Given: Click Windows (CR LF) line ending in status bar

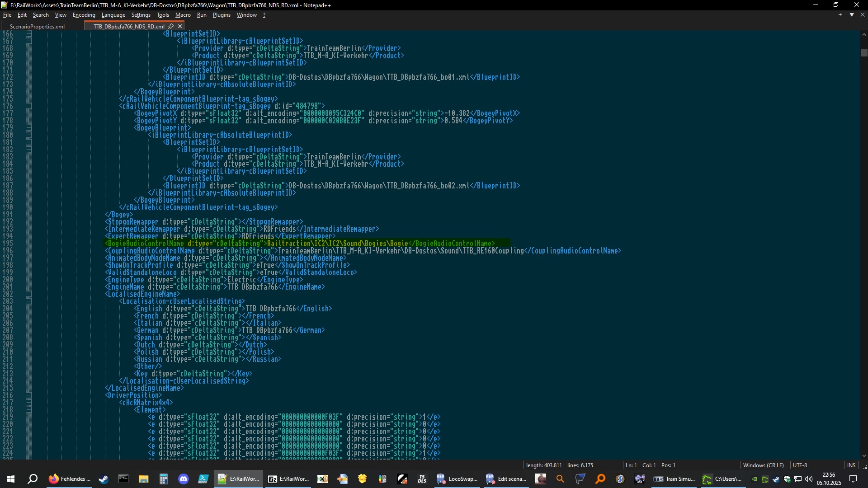Looking at the screenshot, I should pos(763,465).
